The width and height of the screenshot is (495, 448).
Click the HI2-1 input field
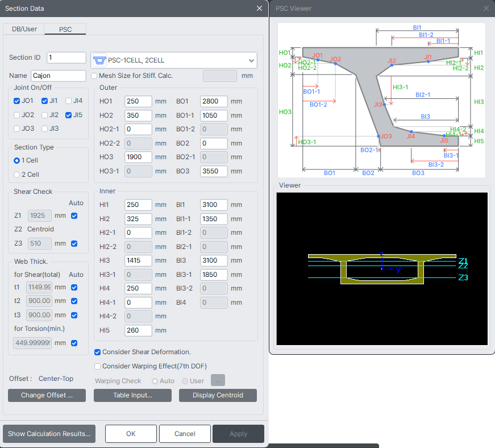pos(138,233)
